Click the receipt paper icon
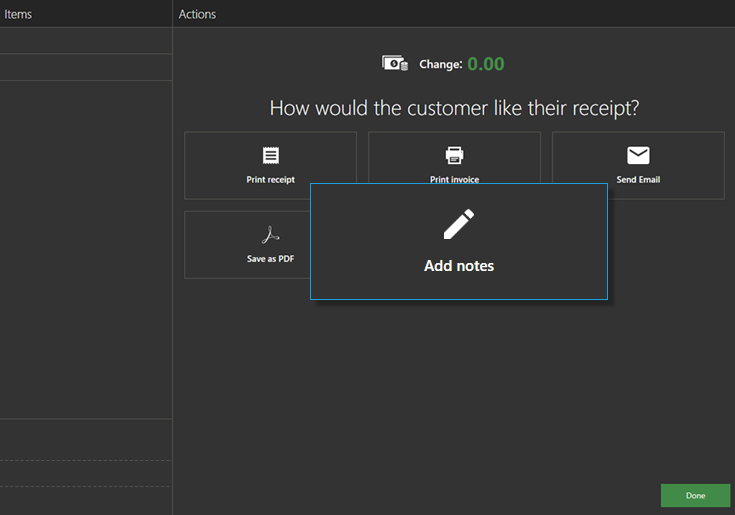735x515 pixels. pyautogui.click(x=270, y=156)
